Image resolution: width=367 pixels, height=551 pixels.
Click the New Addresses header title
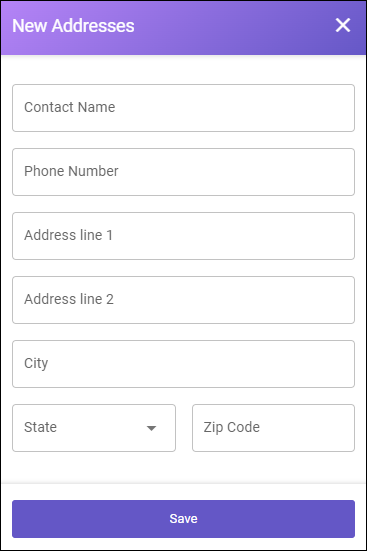pos(73,26)
